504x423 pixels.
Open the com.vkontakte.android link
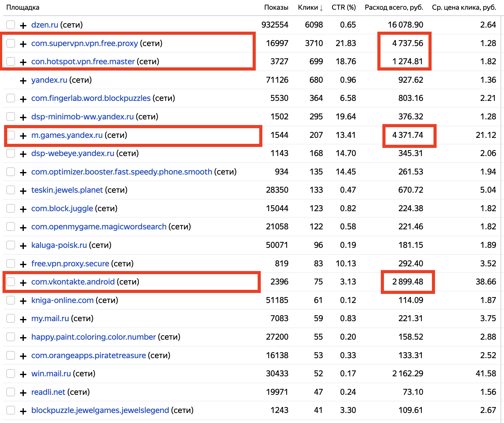coord(73,282)
